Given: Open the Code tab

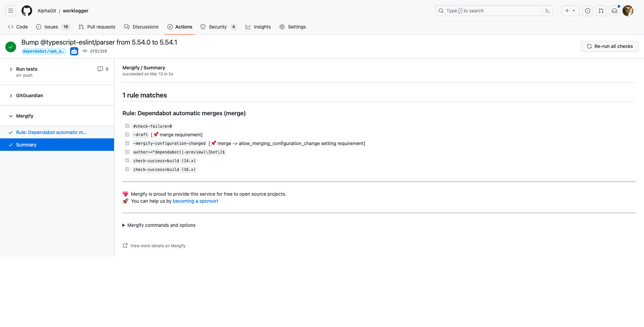Looking at the screenshot, I should click(x=18, y=27).
